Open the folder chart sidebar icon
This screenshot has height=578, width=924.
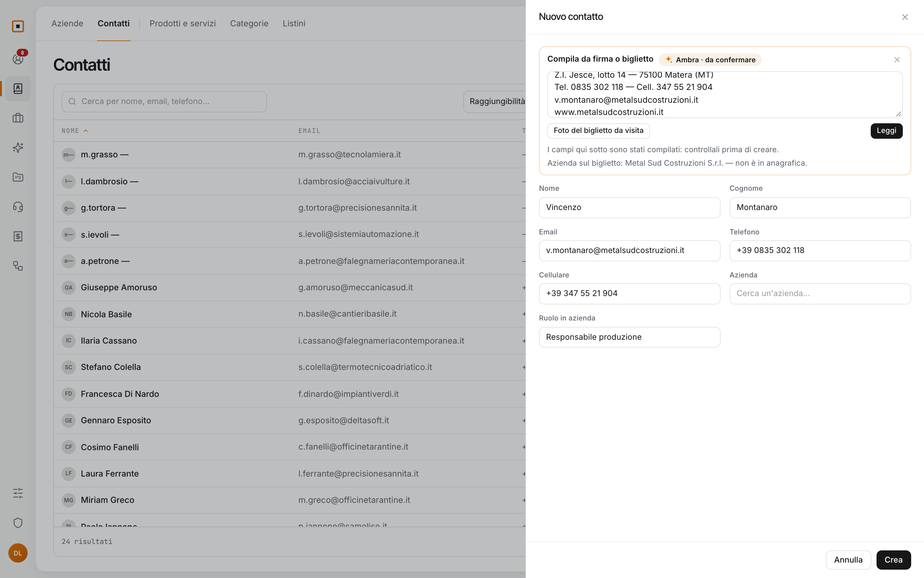18,177
